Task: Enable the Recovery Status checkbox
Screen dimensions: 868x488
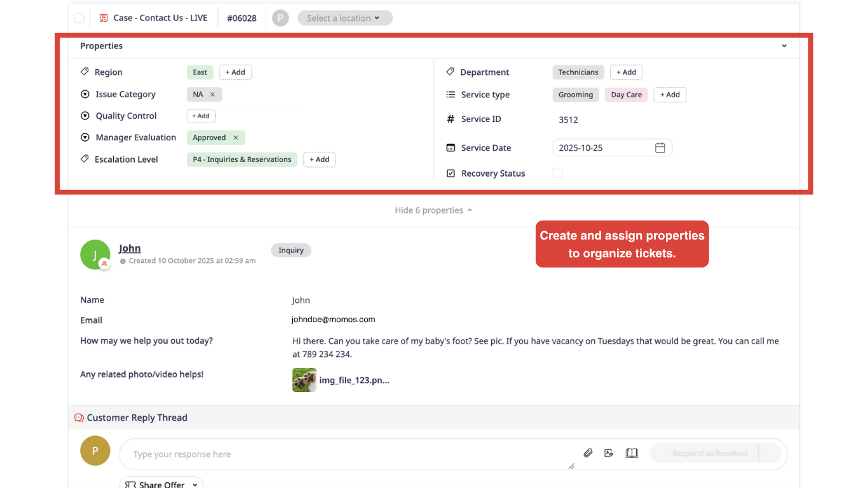Action: 557,173
